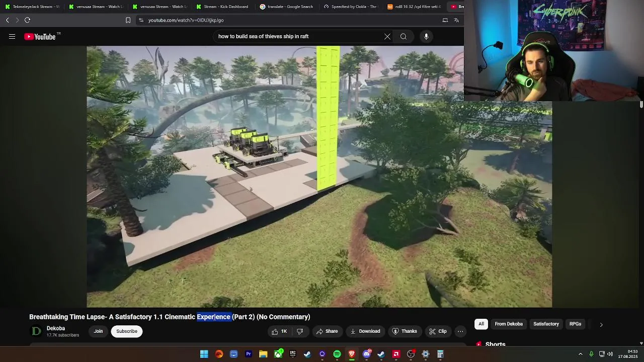
Task: Switch to nd8 16 32 cpl filtre tab
Action: tap(414, 7)
